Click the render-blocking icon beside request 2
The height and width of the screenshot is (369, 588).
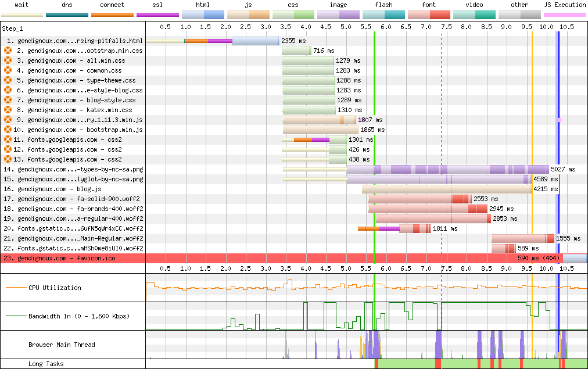pyautogui.click(x=8, y=51)
